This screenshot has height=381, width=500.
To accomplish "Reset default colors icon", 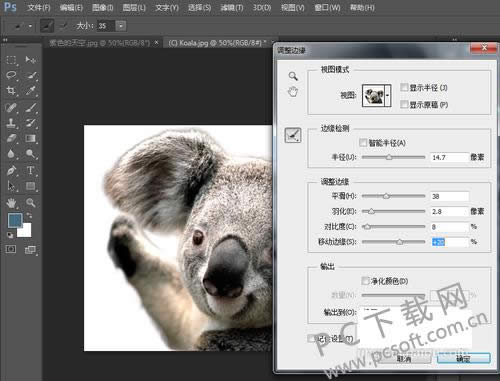I will (10, 235).
